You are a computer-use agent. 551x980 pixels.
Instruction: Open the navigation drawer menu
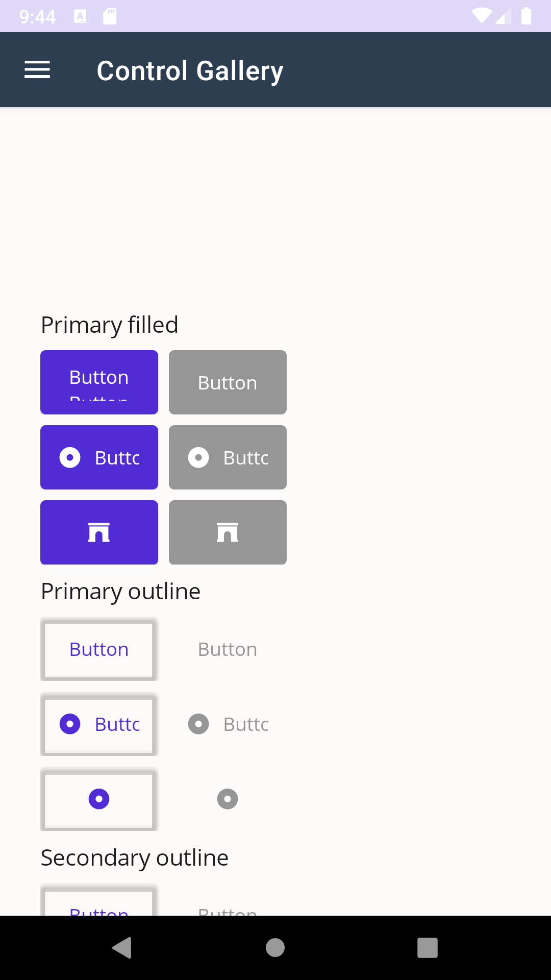point(37,69)
